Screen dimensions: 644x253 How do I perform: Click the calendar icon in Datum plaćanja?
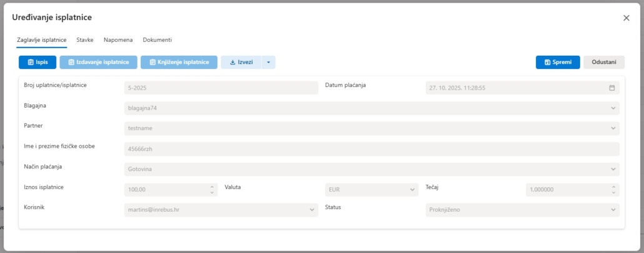point(612,88)
